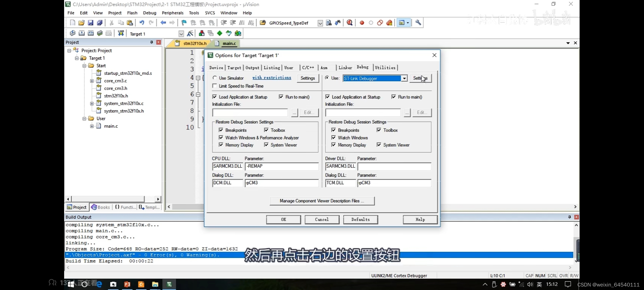
Task: Switch to the Linker tab
Action: click(345, 68)
